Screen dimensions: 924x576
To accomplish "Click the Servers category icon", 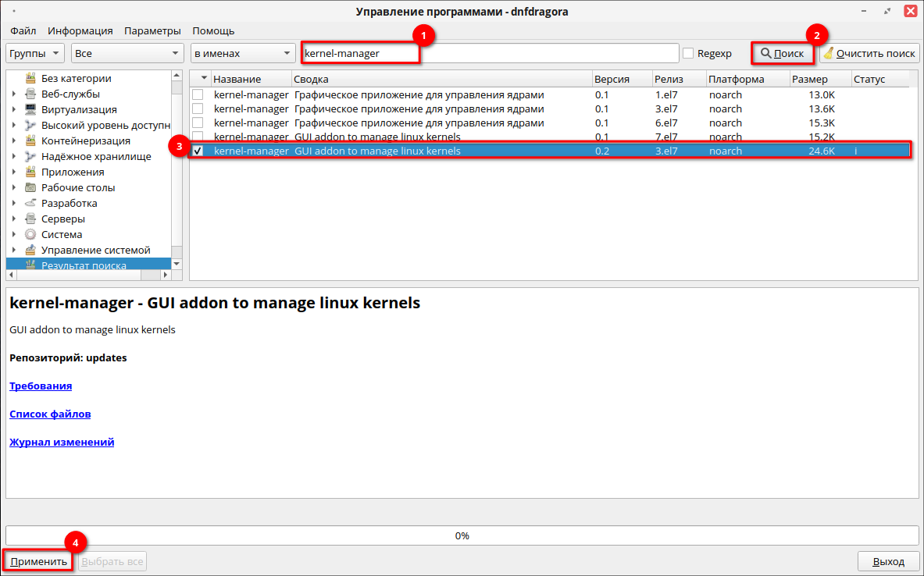I will pyautogui.click(x=30, y=219).
